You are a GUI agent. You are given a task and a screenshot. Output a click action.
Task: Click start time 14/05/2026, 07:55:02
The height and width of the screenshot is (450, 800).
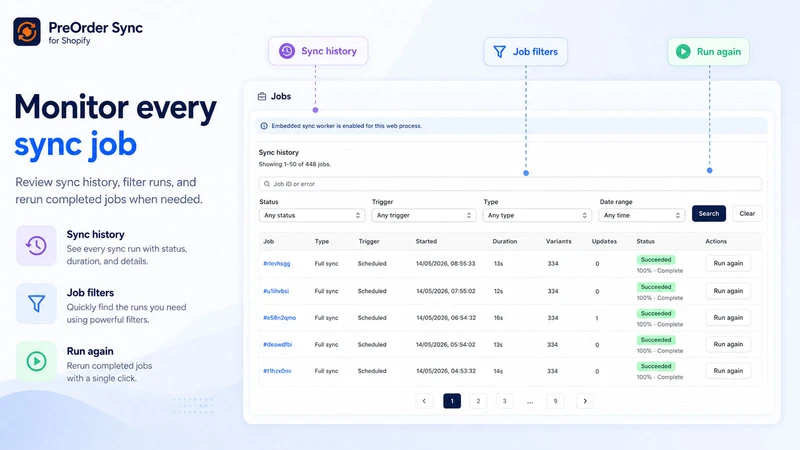445,291
